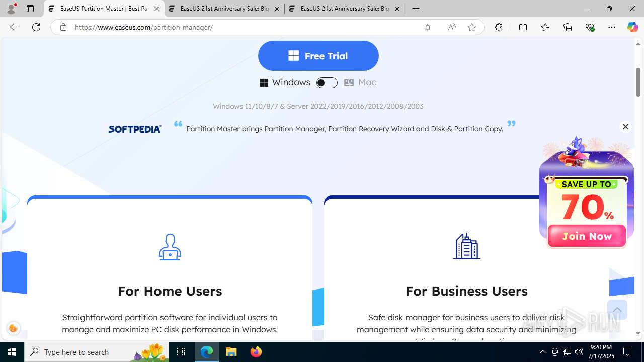The width and height of the screenshot is (644, 362).
Task: View site information lock icon
Action: (x=63, y=27)
